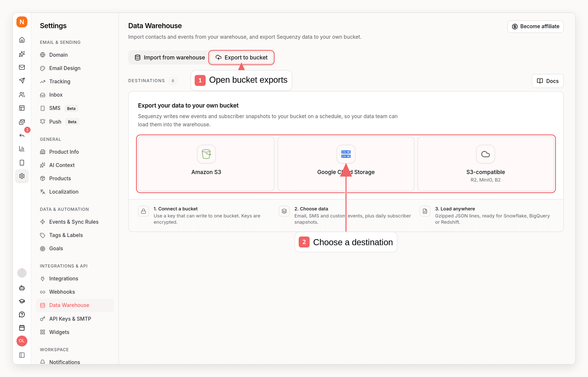
Task: Open Product Info settings
Action: pyautogui.click(x=75, y=152)
